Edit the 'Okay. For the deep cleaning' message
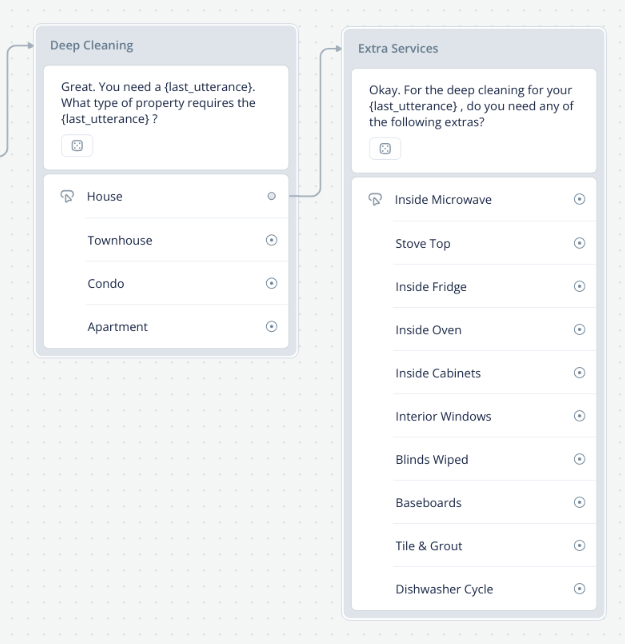625x644 pixels. point(471,106)
